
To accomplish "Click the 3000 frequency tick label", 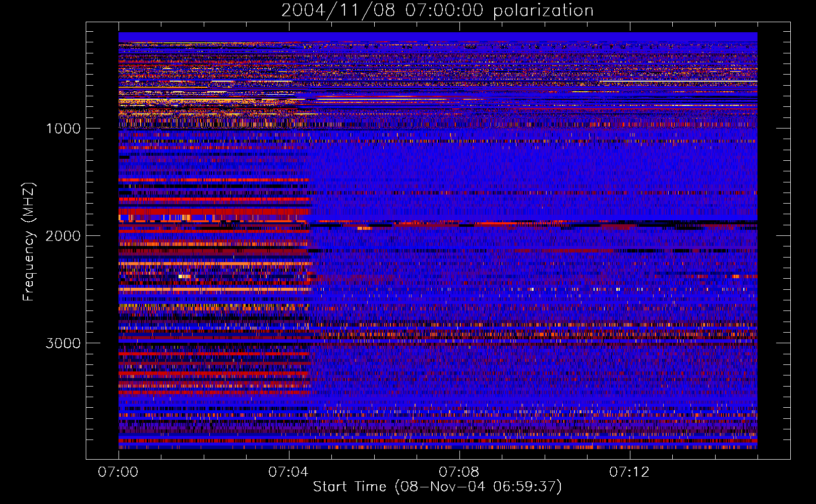I will tap(63, 343).
